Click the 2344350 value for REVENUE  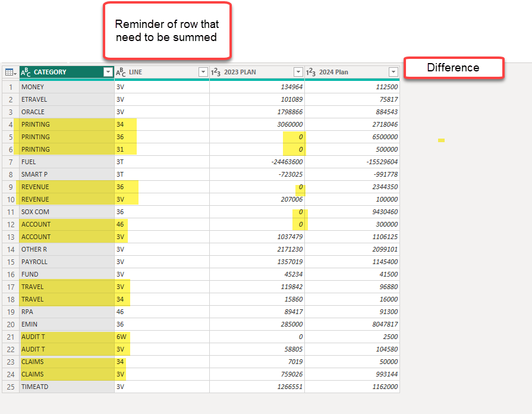(352, 187)
